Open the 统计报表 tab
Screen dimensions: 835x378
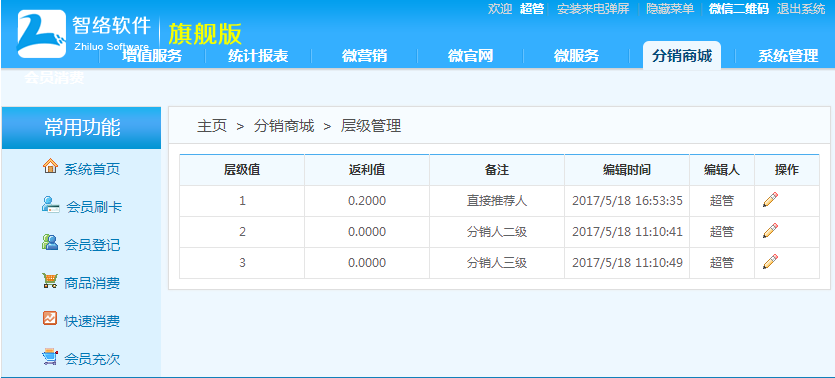click(x=258, y=56)
